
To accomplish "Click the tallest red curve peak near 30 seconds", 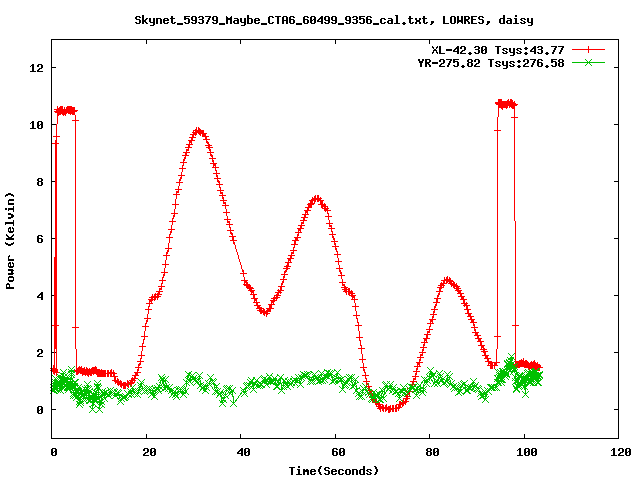I will point(198,131).
